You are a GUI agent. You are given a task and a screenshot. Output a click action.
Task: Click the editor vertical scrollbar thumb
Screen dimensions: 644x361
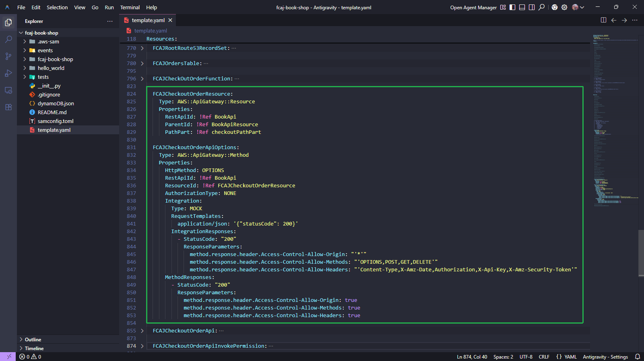click(x=641, y=253)
